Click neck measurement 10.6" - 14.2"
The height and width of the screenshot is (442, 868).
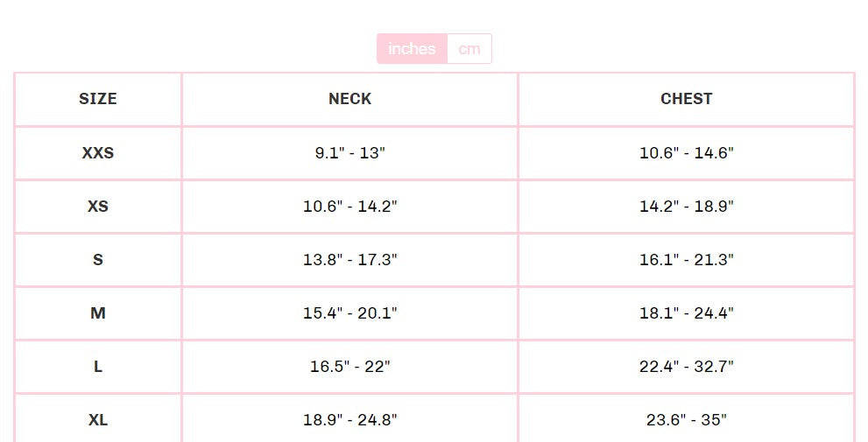pyautogui.click(x=349, y=207)
